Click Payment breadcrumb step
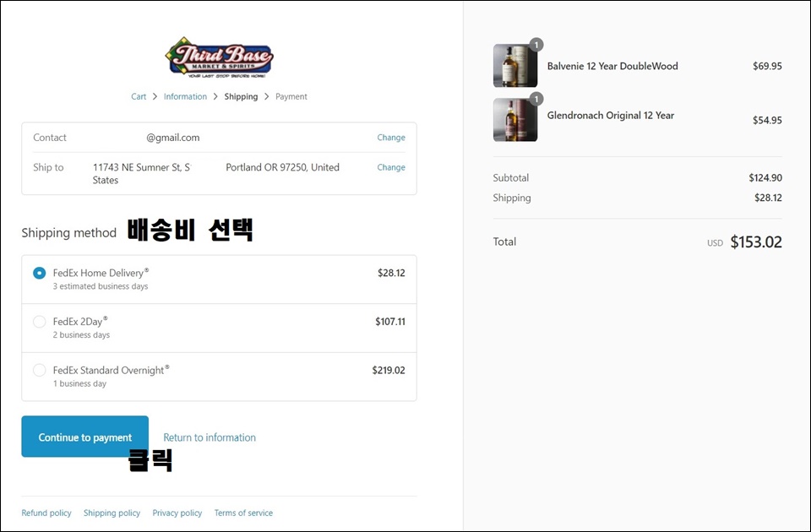 [291, 96]
